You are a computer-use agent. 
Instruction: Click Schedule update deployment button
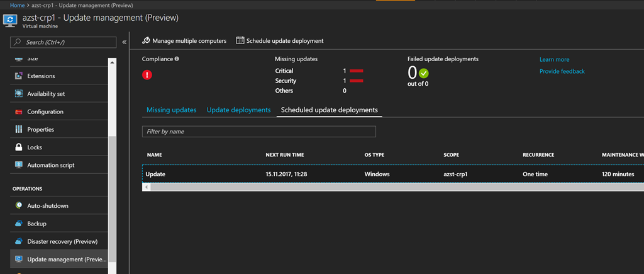[x=280, y=41]
